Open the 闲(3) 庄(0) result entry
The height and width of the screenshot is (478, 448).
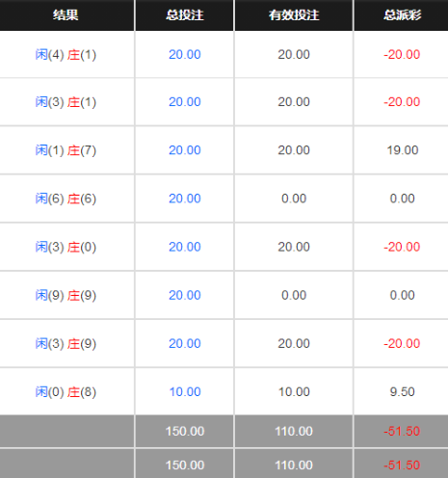[66, 247]
